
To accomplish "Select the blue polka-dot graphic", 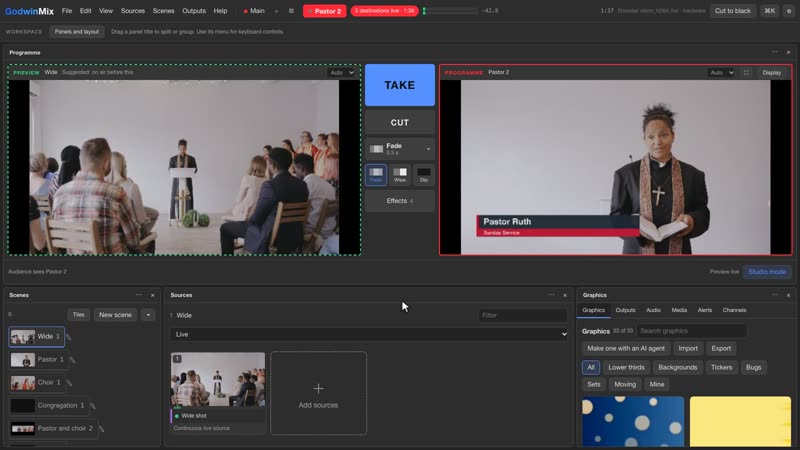I will click(x=633, y=422).
